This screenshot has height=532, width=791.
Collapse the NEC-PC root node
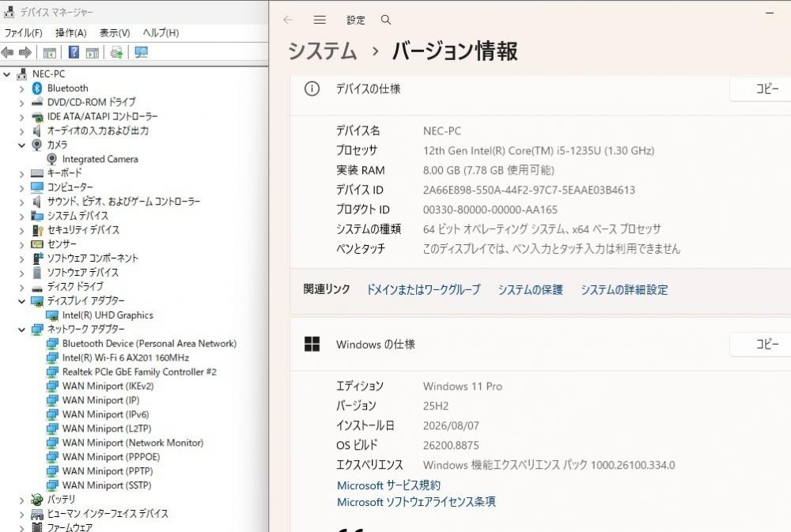7,74
